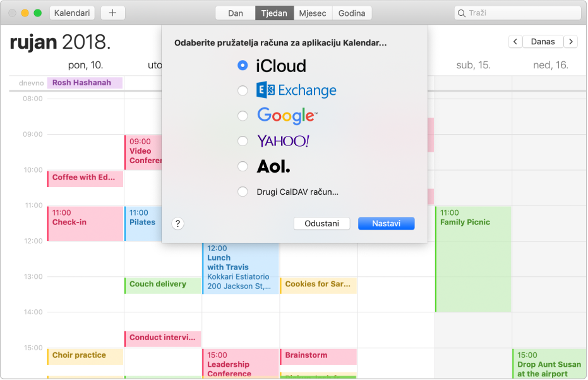Click the Nastavi button
The height and width of the screenshot is (380, 588).
pyautogui.click(x=387, y=223)
